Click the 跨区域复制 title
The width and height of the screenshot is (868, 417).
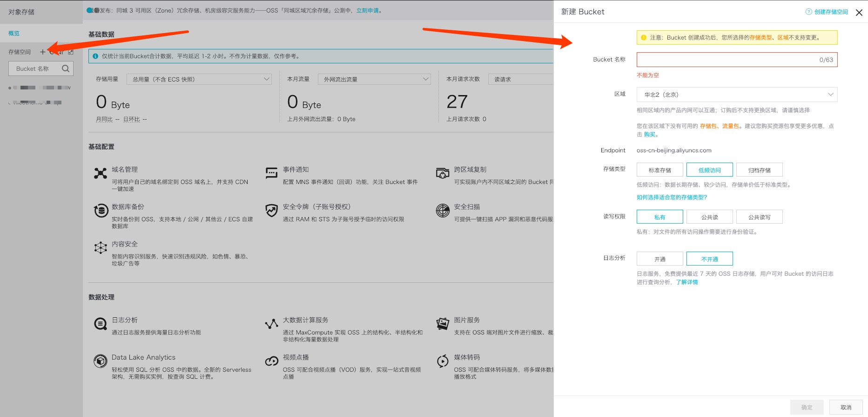pos(470,170)
